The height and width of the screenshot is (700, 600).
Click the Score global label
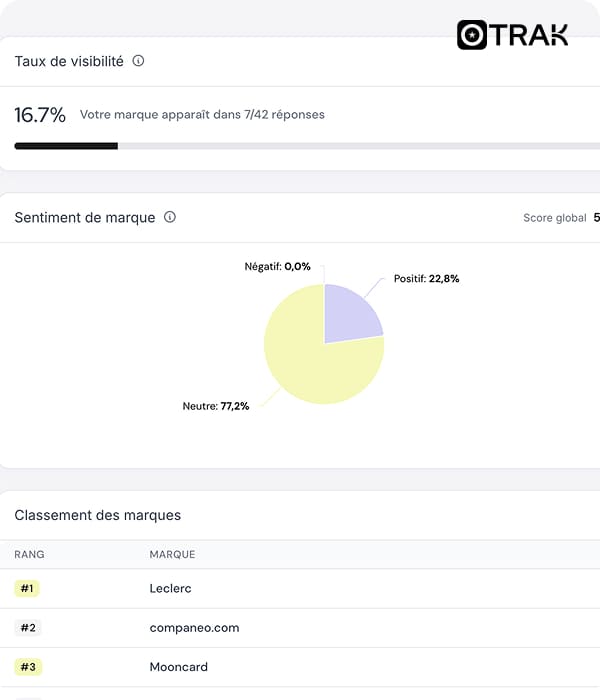click(x=554, y=218)
